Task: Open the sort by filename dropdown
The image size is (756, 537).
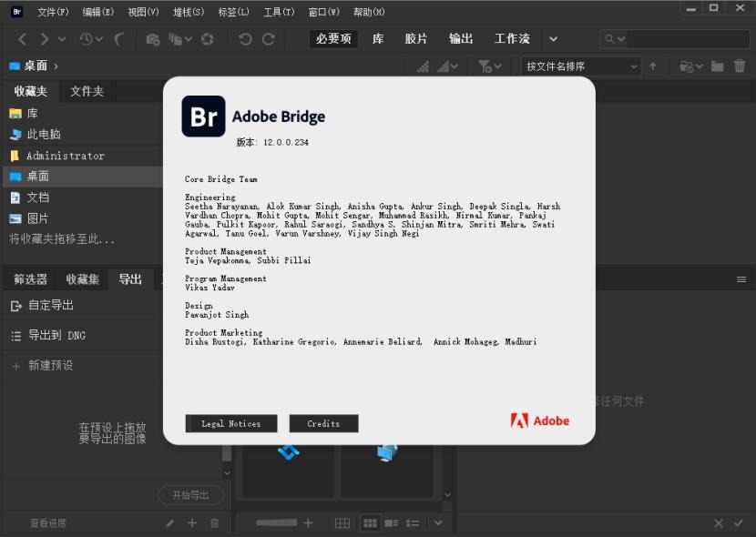Action: (581, 66)
